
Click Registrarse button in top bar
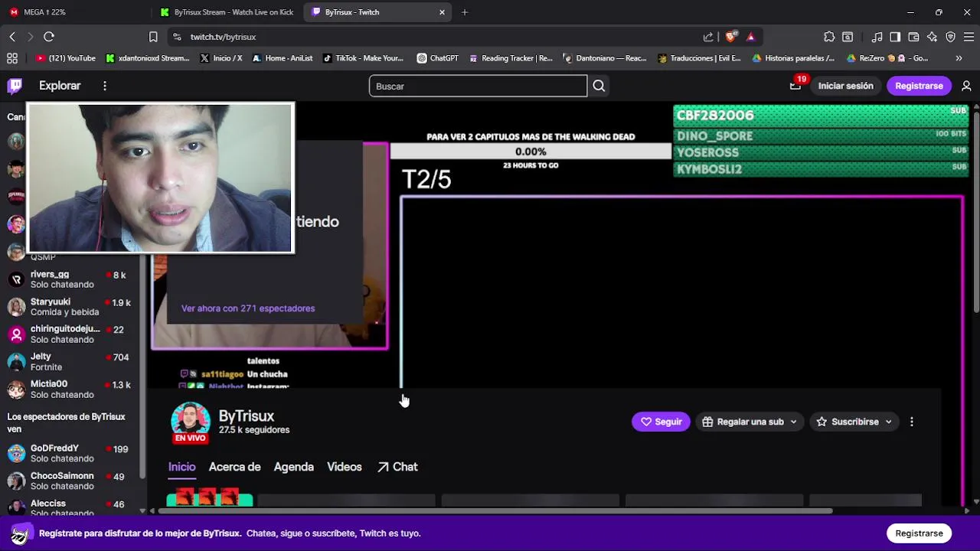point(919,86)
